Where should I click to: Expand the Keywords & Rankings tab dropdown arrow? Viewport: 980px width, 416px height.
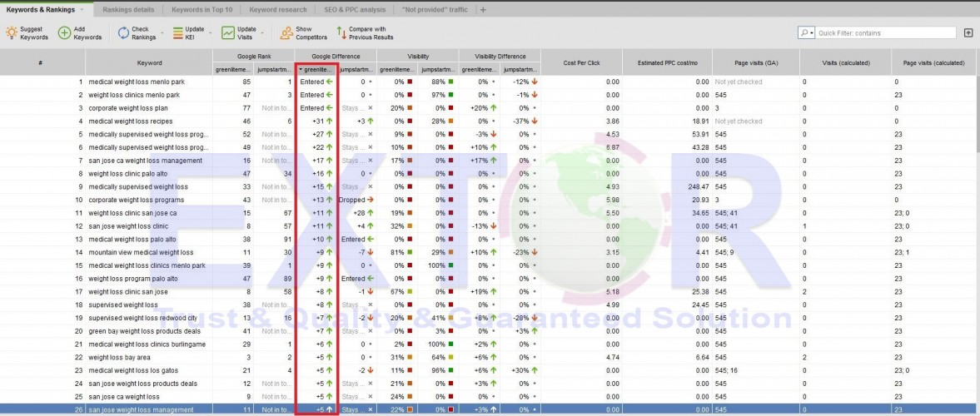pos(81,9)
